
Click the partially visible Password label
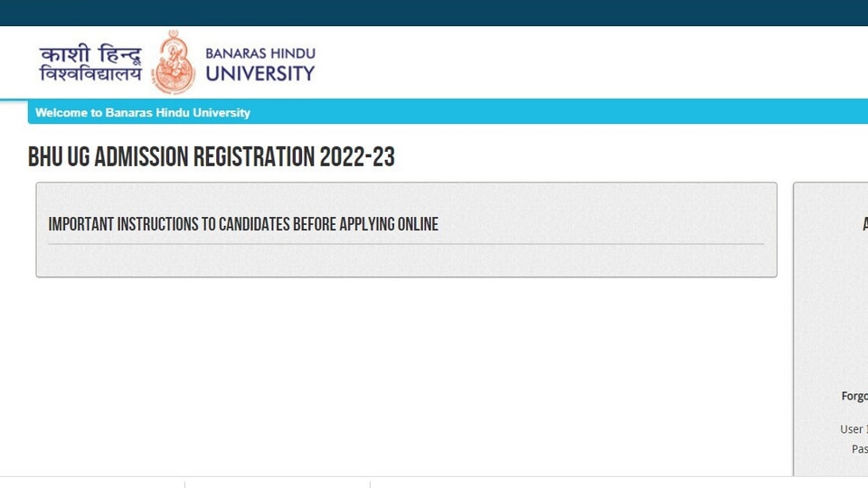point(859,449)
